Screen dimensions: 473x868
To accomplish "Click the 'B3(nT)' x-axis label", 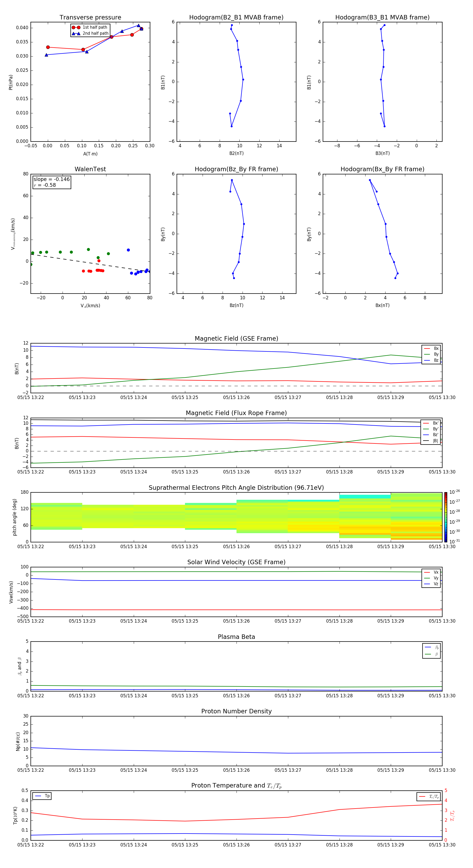I will coord(382,153).
